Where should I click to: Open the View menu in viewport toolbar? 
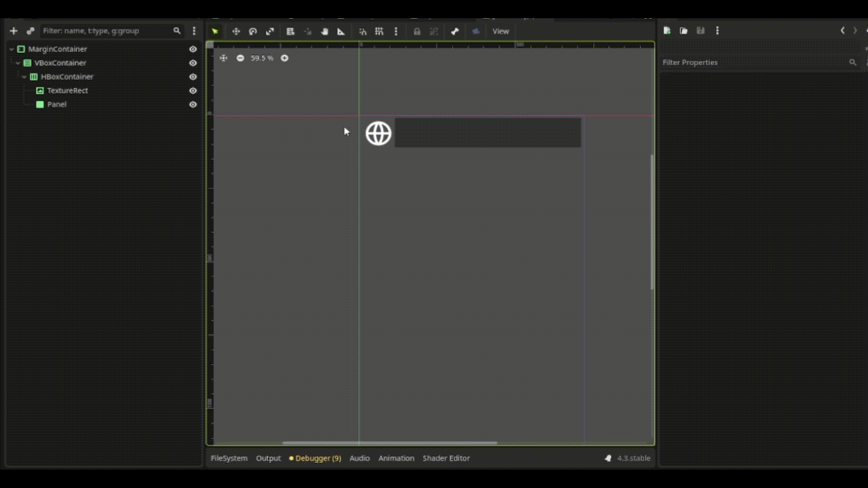pos(500,31)
